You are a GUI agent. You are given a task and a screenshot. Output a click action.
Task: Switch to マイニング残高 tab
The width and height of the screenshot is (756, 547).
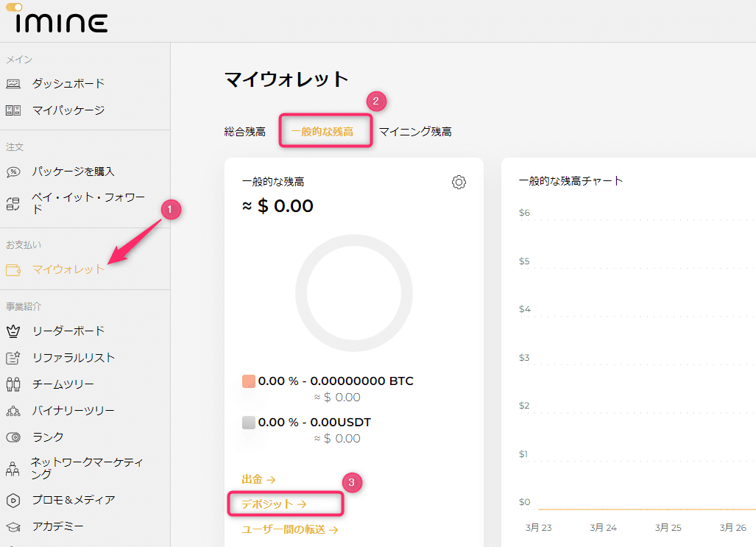pyautogui.click(x=415, y=132)
